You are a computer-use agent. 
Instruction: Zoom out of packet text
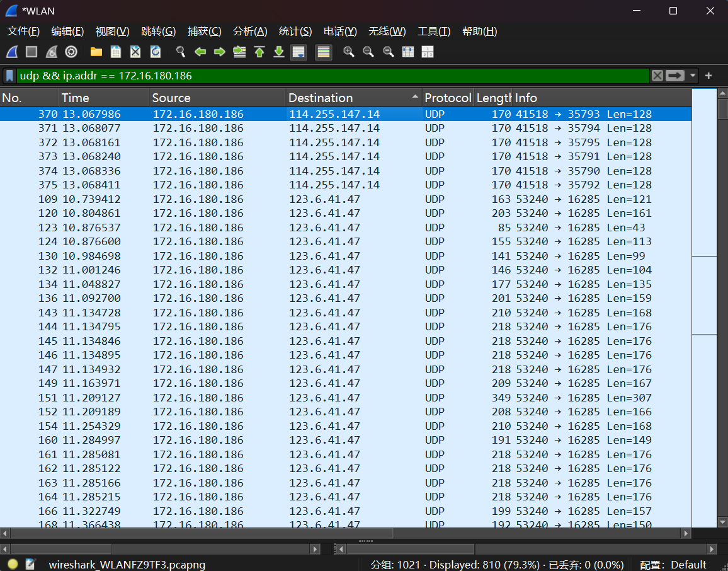[x=368, y=52]
